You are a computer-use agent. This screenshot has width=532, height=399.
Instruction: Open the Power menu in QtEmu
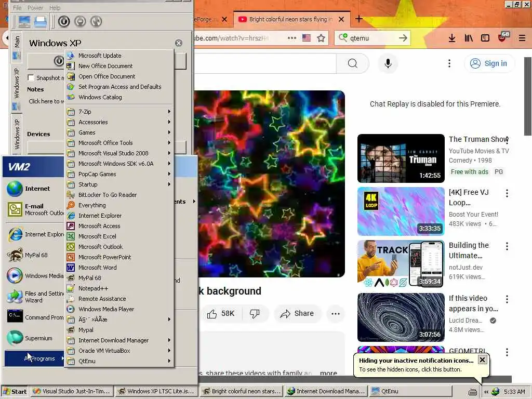pyautogui.click(x=35, y=7)
